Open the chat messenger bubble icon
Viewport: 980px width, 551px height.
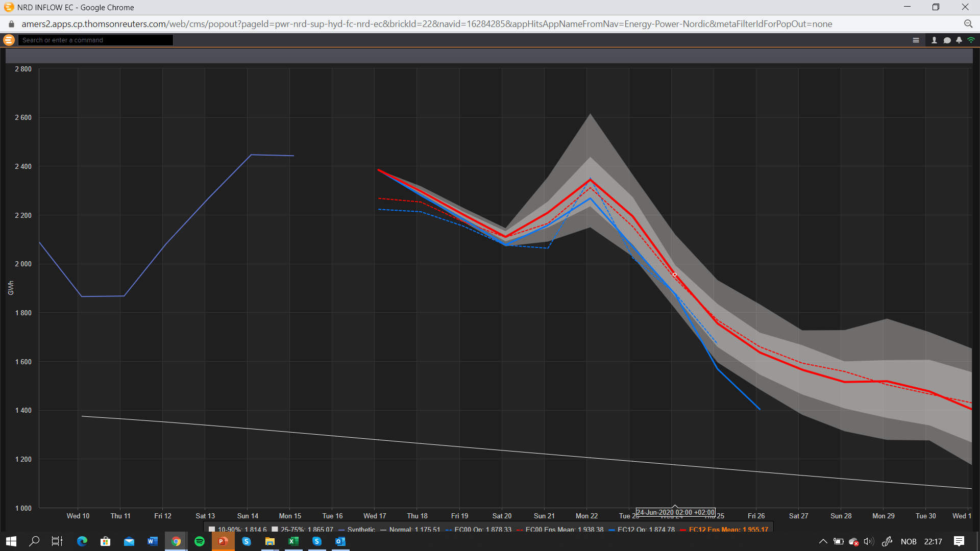point(947,40)
